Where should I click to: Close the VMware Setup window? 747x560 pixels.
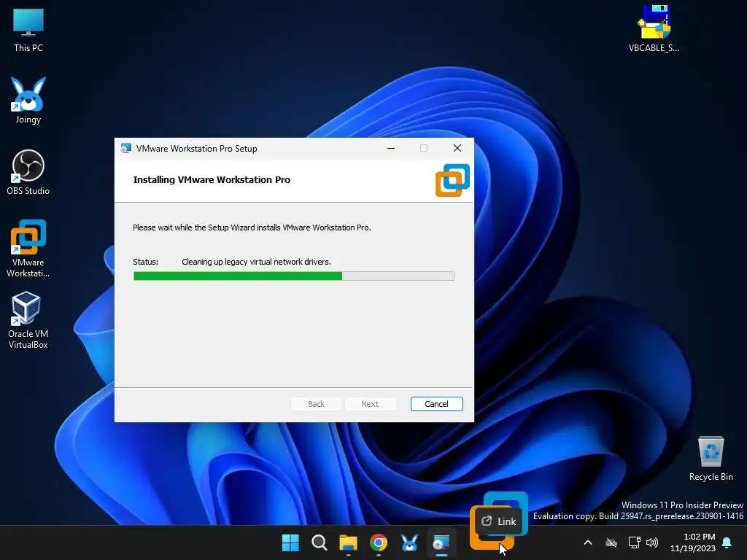click(457, 149)
